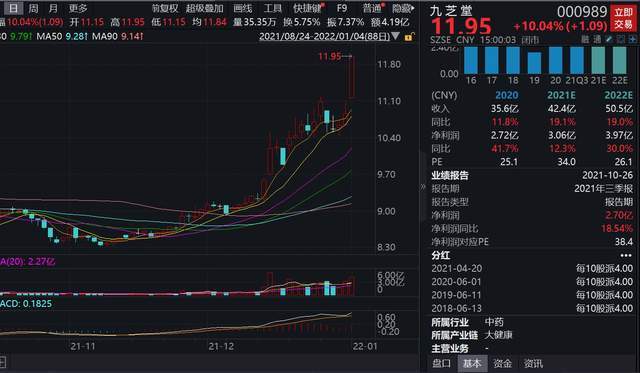Click the 2021-10-26 report date
Image resolution: width=640 pixels, height=373 pixels.
607,175
